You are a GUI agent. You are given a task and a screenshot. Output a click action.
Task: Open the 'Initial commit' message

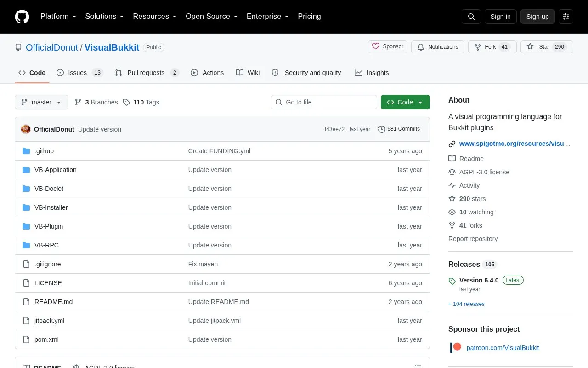pos(207,283)
